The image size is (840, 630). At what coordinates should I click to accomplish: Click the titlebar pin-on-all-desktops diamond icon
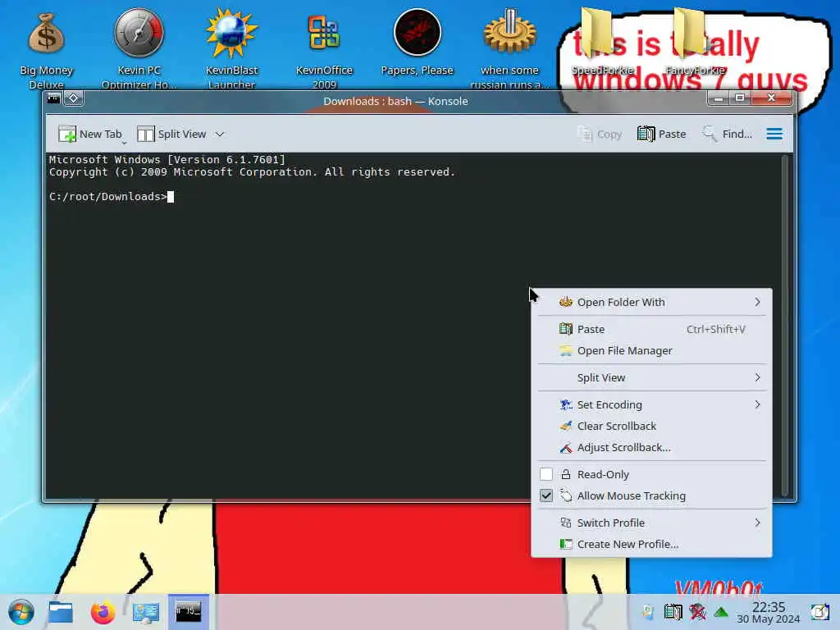(x=74, y=98)
